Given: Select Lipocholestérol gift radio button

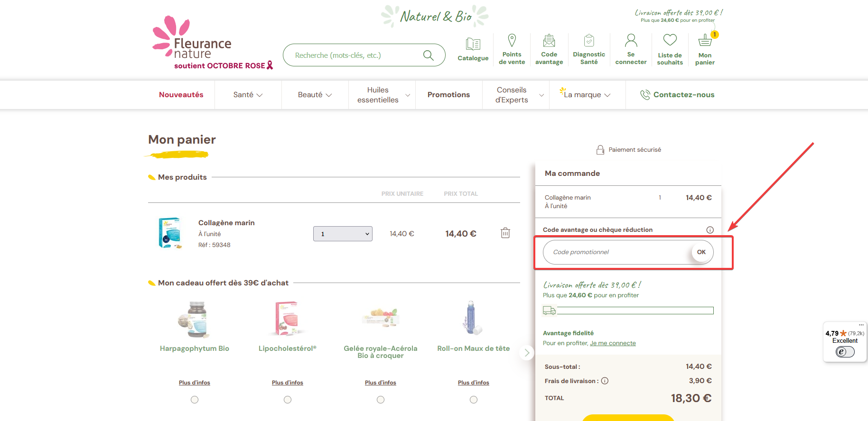Looking at the screenshot, I should click(288, 400).
